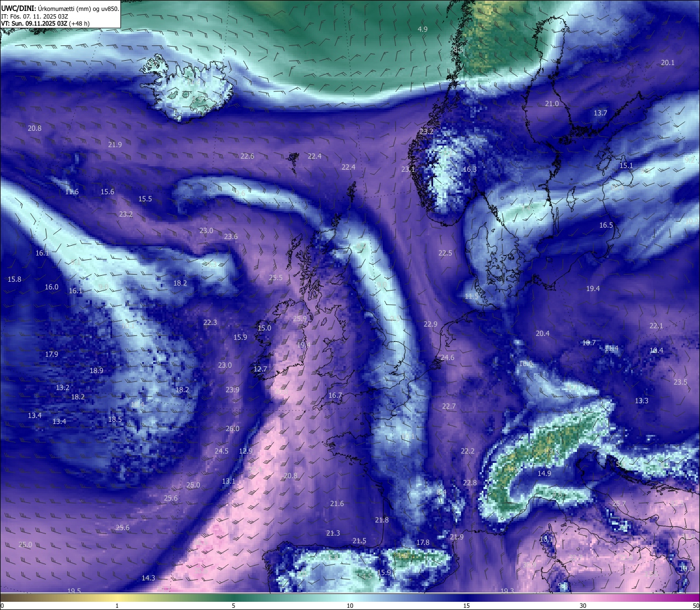Click the map value 18.9
The width and height of the screenshot is (700, 610).
click(96, 371)
